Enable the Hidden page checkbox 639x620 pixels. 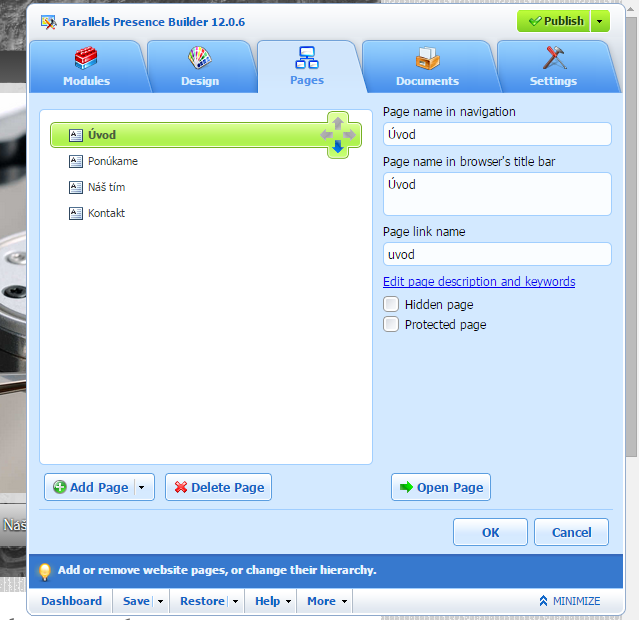tap(391, 304)
